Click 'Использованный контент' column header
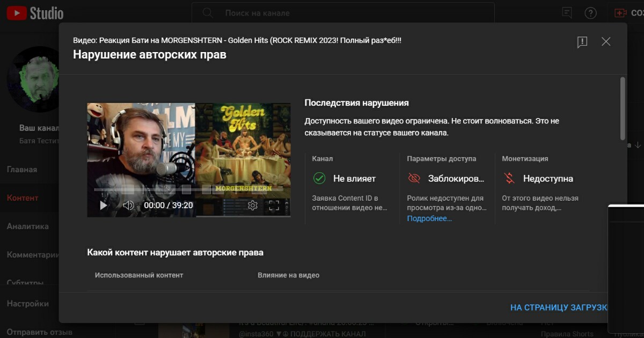The height and width of the screenshot is (338, 644). tap(139, 275)
